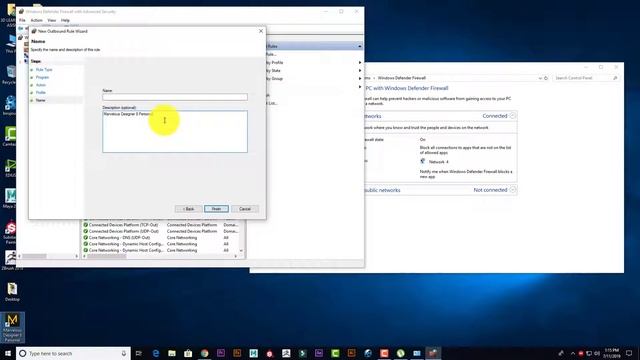Select the Name step in the wizard
This screenshot has height=360, width=640.
click(40, 100)
